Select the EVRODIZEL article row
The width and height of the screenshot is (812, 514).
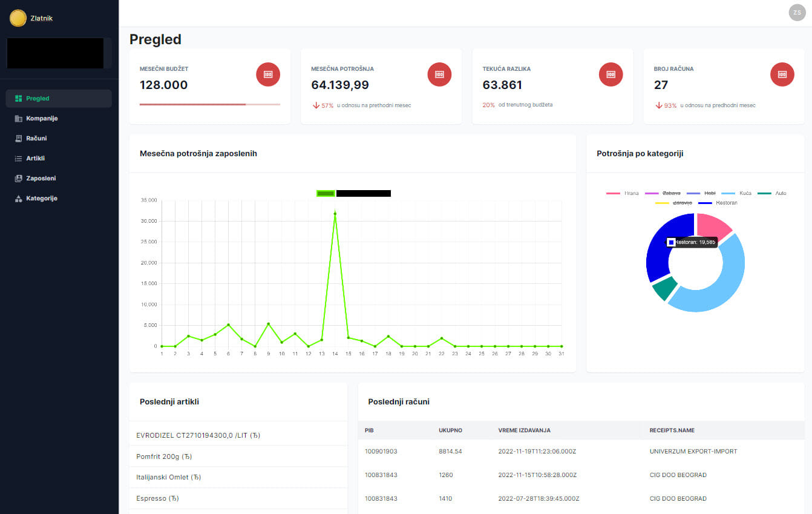point(238,435)
